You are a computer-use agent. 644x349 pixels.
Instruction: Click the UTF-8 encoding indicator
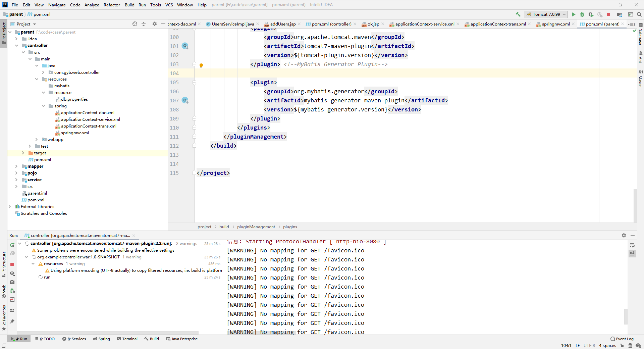589,346
